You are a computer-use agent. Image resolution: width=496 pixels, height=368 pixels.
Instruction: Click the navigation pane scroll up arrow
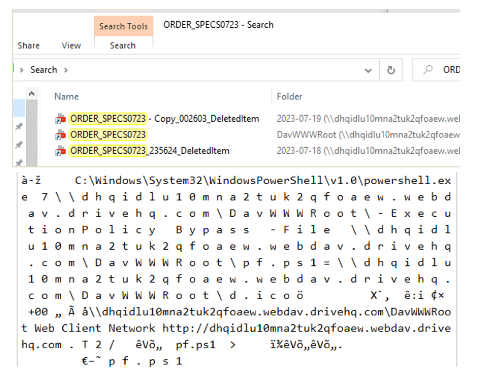(32, 94)
